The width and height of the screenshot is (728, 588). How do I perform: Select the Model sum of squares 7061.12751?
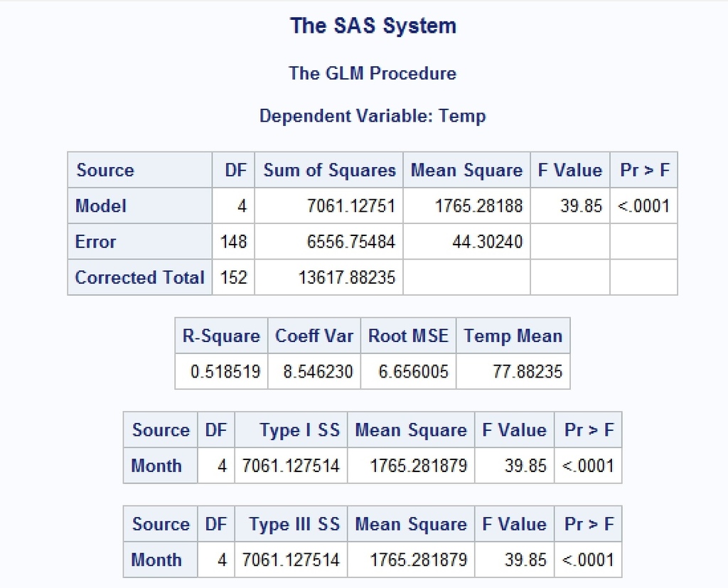(350, 206)
